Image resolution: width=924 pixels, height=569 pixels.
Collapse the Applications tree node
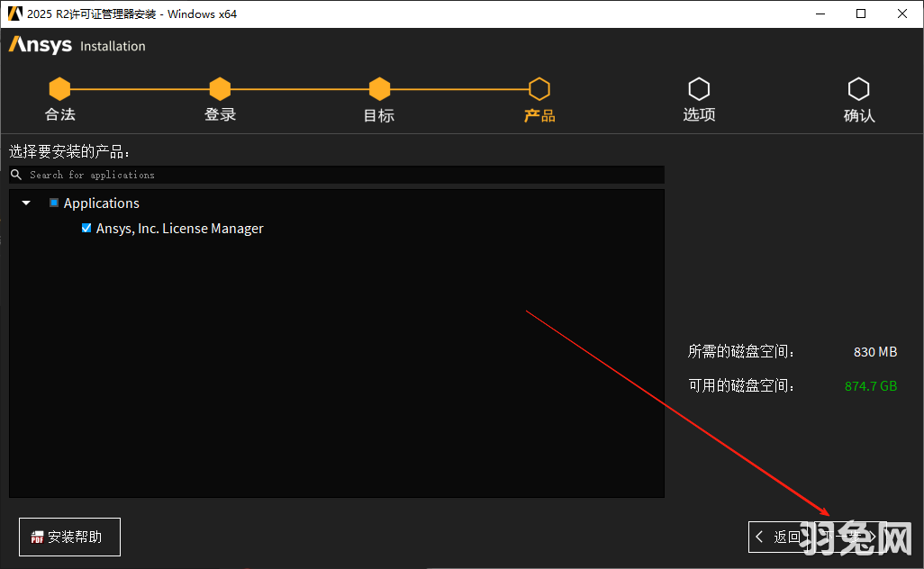[x=26, y=203]
